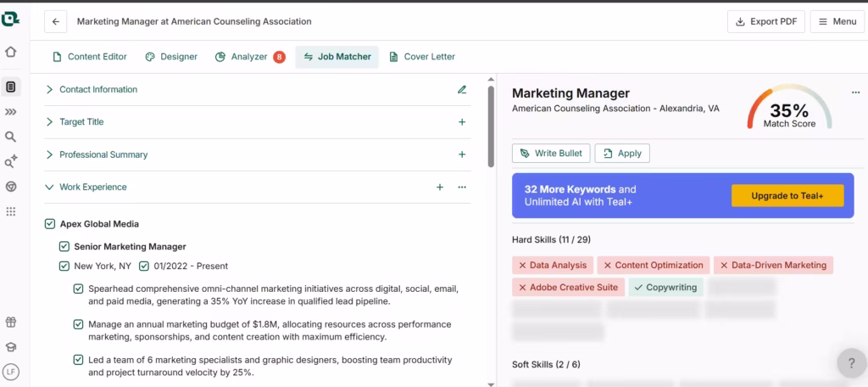Toggle Apex Global Media company checkbox
Image resolution: width=868 pixels, height=387 pixels.
[x=50, y=224]
